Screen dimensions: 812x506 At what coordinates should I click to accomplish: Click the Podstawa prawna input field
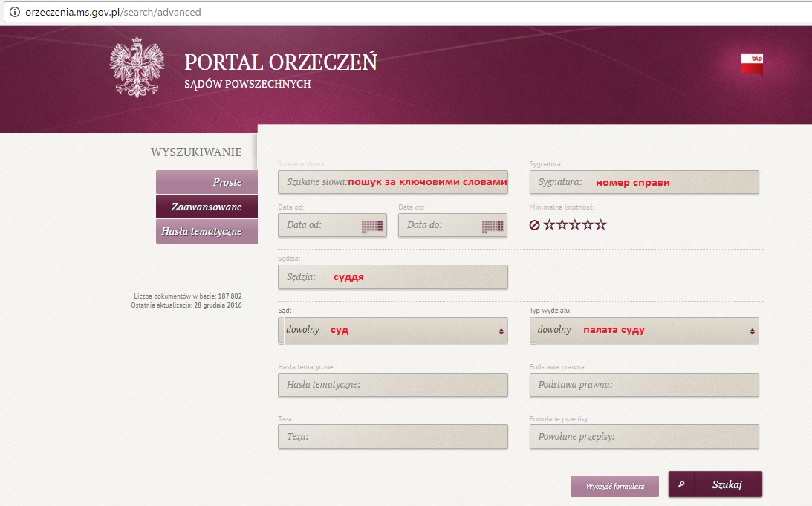point(644,385)
